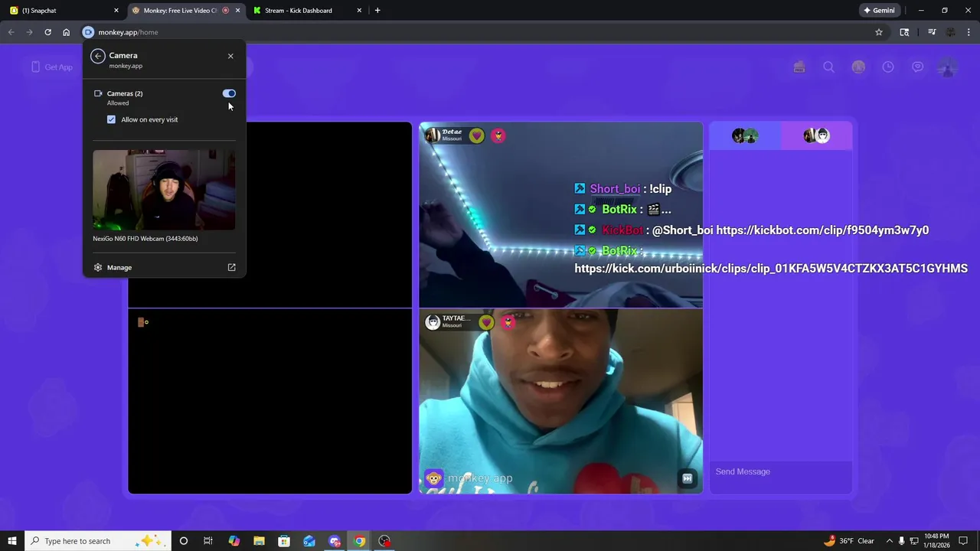Open the round coin icon in Monkey header

[x=858, y=67]
